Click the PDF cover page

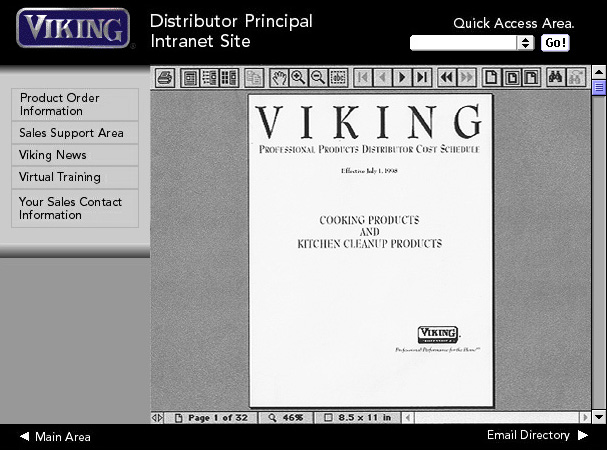tap(370, 251)
